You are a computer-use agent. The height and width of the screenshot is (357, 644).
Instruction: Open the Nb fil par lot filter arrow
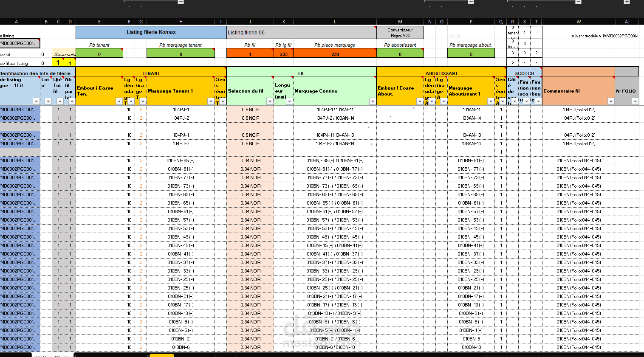72,101
